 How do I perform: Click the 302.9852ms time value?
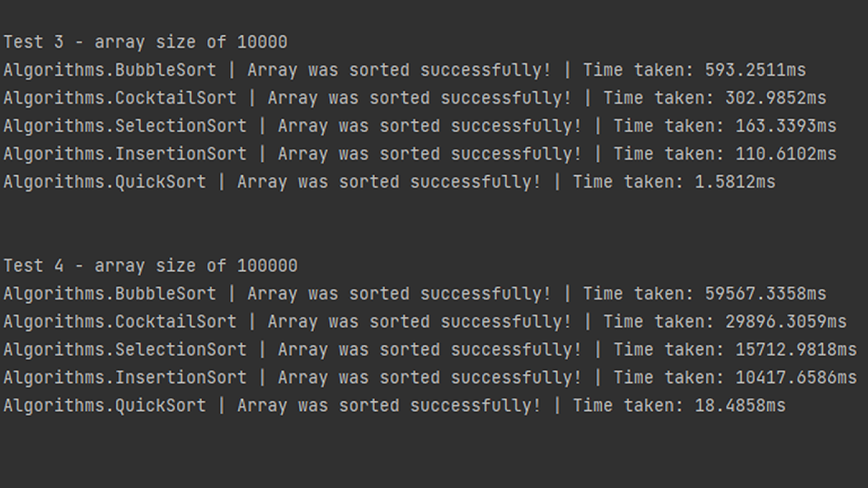775,98
